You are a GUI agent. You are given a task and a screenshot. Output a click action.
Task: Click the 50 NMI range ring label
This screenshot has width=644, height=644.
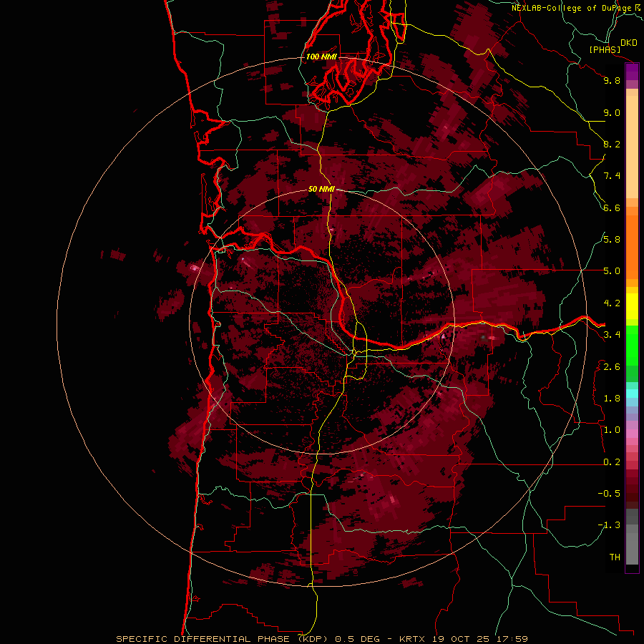pos(321,190)
